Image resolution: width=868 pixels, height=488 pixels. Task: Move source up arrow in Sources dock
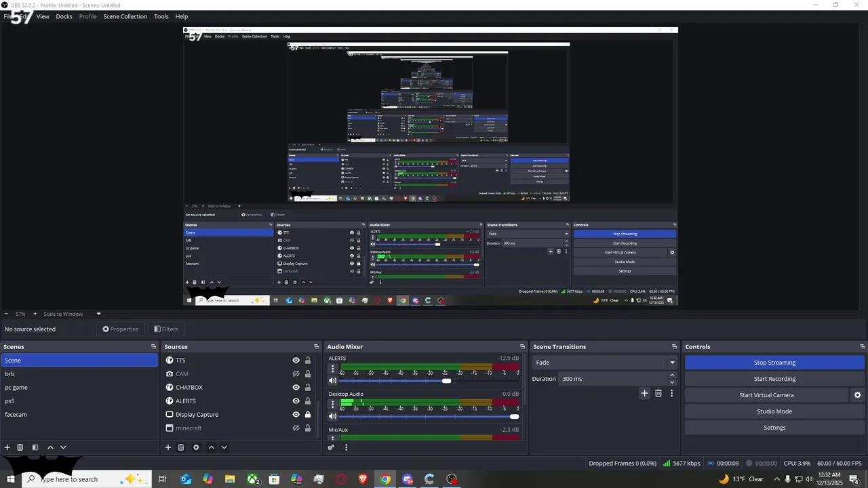click(x=211, y=447)
